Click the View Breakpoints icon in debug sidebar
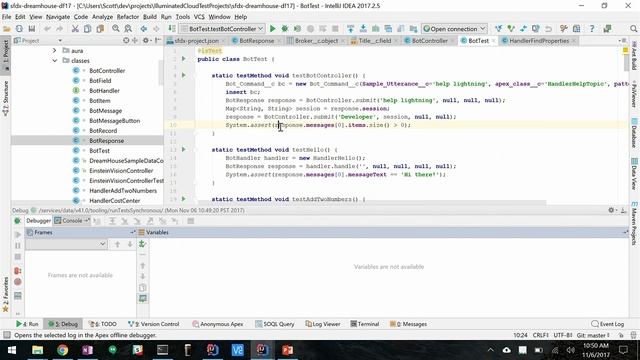Viewport: 640px width, 360px height. [18, 271]
